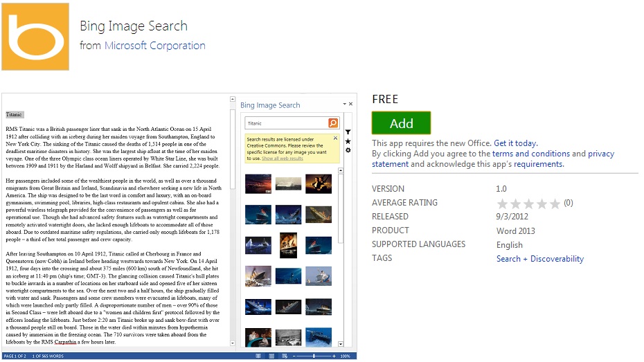Click the document scroll-down arrow
The image size is (644, 362).
(x=233, y=343)
